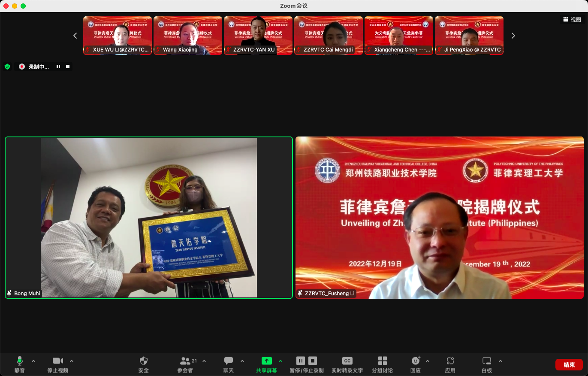Select ZZRVTC Cai Mengdi thumbnail

329,36
